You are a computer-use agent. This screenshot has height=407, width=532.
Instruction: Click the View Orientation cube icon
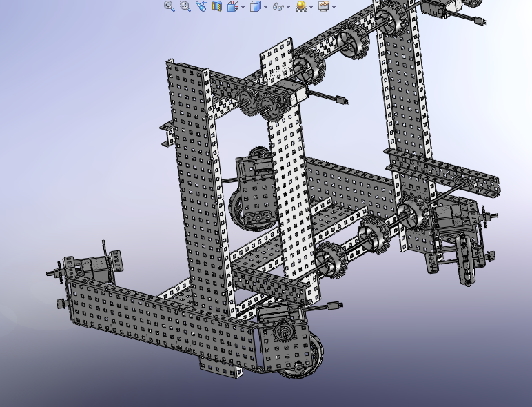pyautogui.click(x=233, y=6)
